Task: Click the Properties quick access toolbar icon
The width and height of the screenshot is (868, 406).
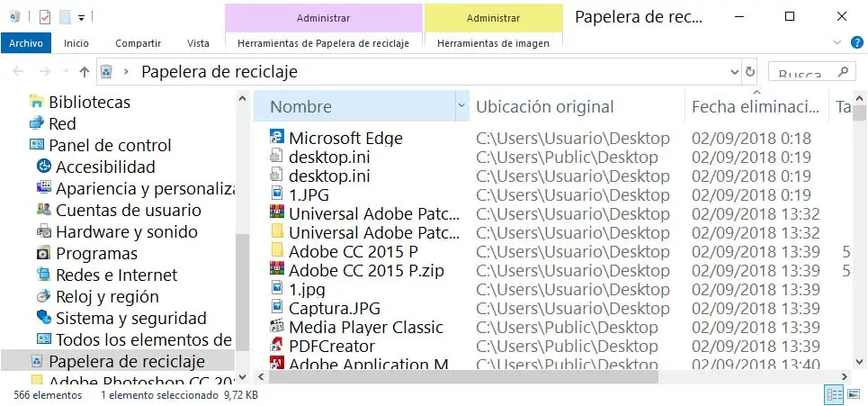Action: (x=45, y=18)
